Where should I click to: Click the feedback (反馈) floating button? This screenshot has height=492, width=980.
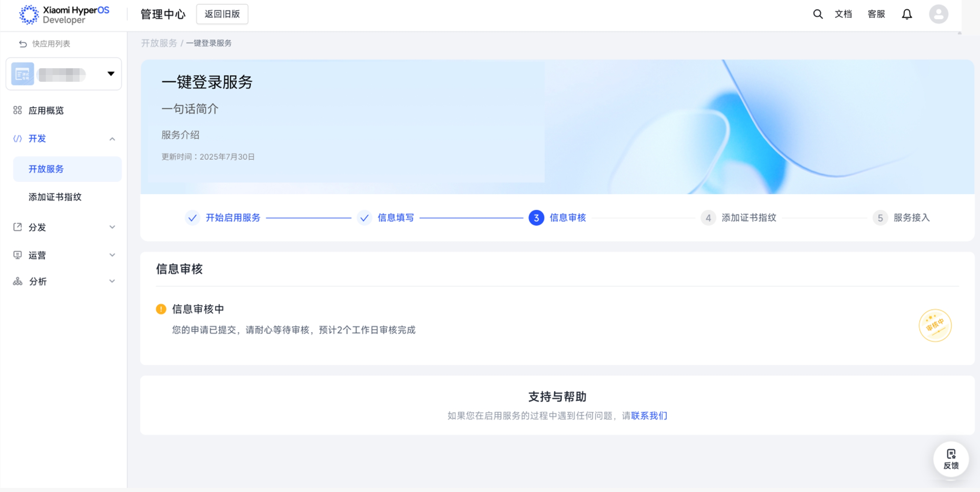(x=951, y=459)
